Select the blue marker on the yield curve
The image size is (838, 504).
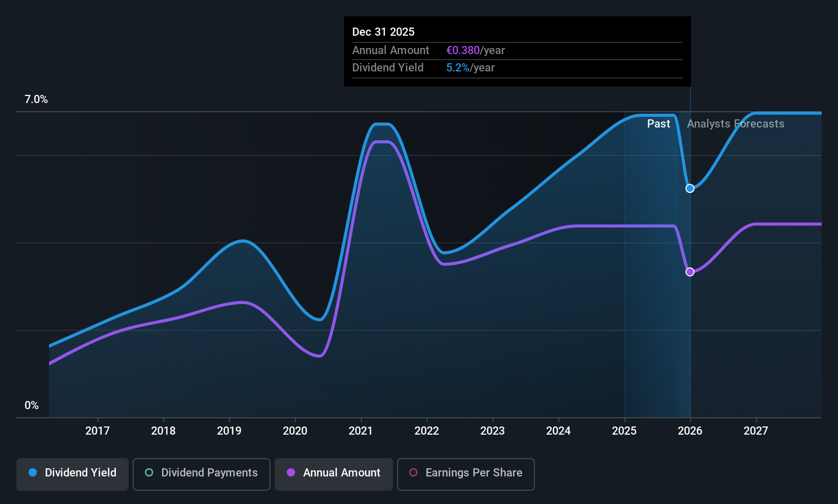click(x=689, y=188)
